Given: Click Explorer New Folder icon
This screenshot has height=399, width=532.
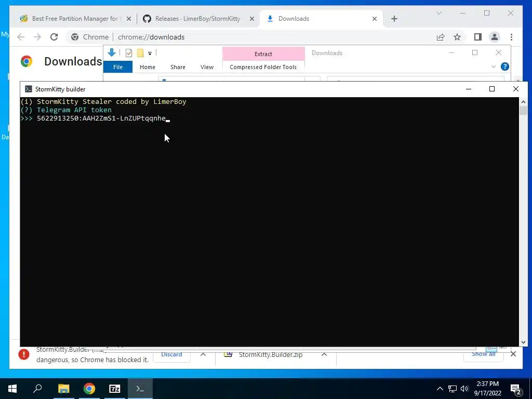Looking at the screenshot, I should pyautogui.click(x=140, y=53).
